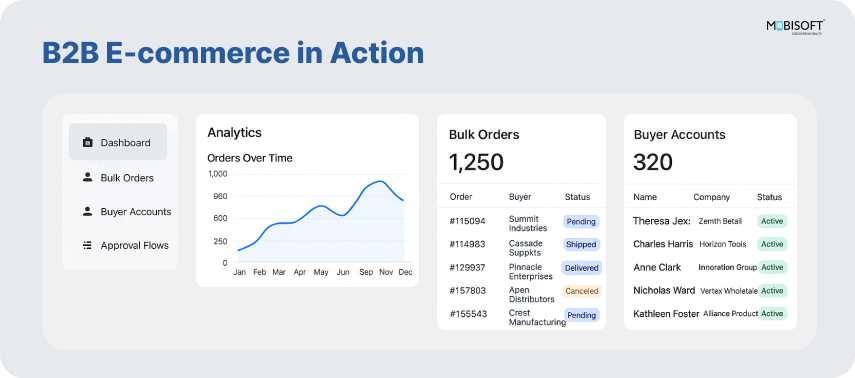The image size is (855, 378).
Task: Click the Buyer Accounts person icon
Action: tap(87, 212)
